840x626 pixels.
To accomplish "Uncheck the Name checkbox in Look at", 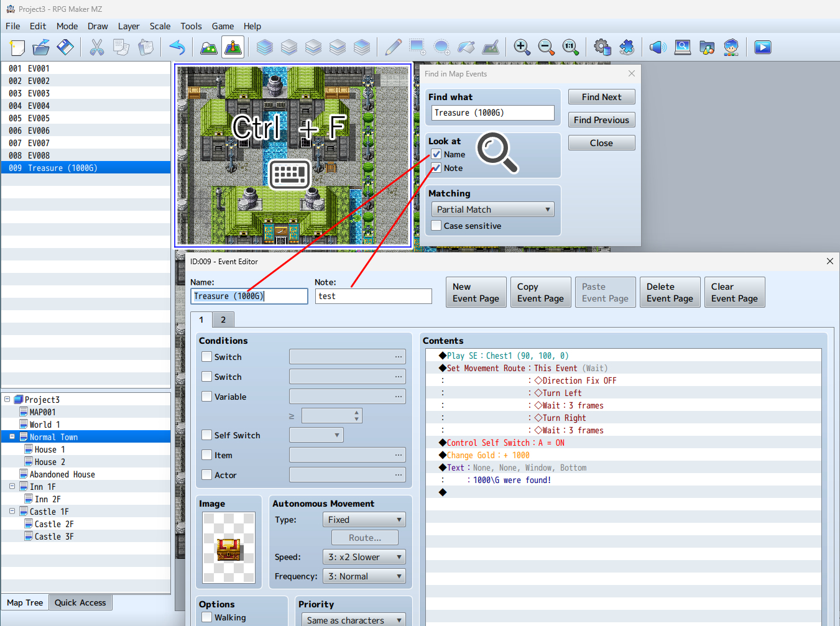I will pos(436,154).
